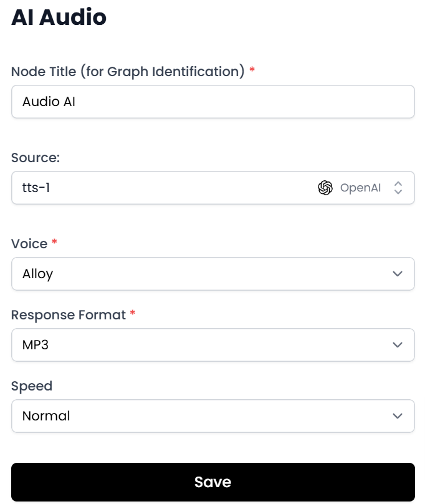
Task: Click the Source label
Action: pyautogui.click(x=36, y=158)
